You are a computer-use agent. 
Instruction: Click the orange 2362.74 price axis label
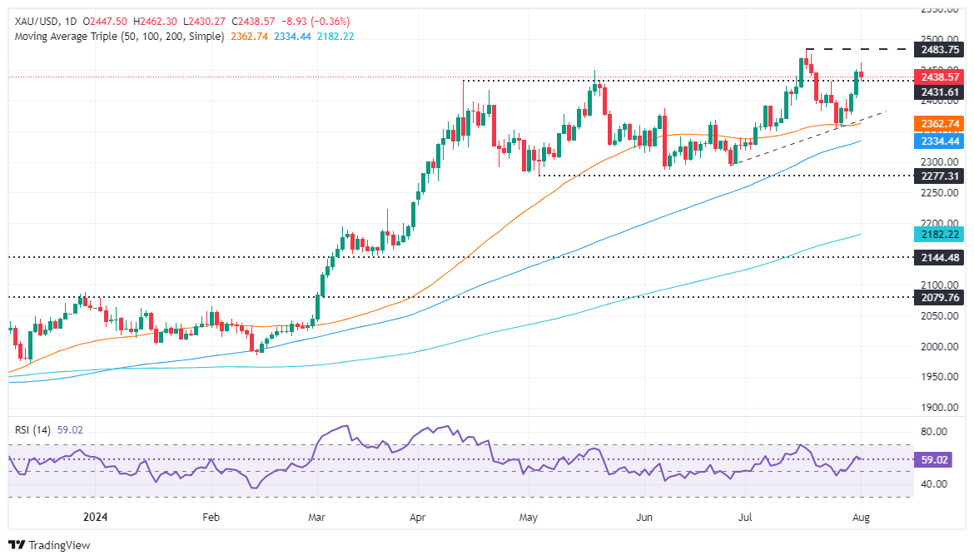coord(938,123)
